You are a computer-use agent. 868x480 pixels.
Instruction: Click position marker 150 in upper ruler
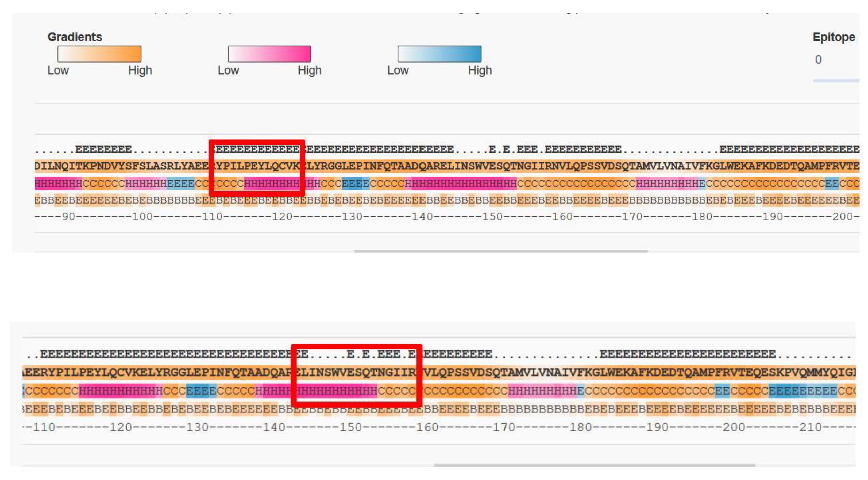[x=492, y=216]
